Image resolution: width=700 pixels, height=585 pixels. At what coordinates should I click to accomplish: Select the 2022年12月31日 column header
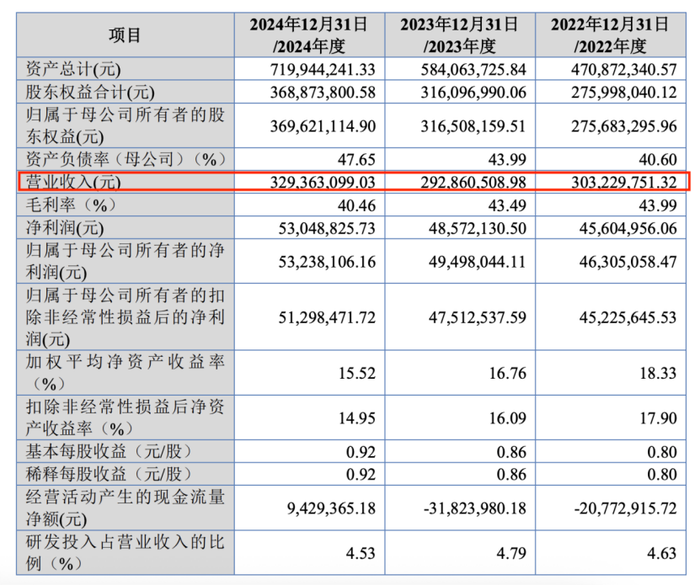(x=610, y=35)
